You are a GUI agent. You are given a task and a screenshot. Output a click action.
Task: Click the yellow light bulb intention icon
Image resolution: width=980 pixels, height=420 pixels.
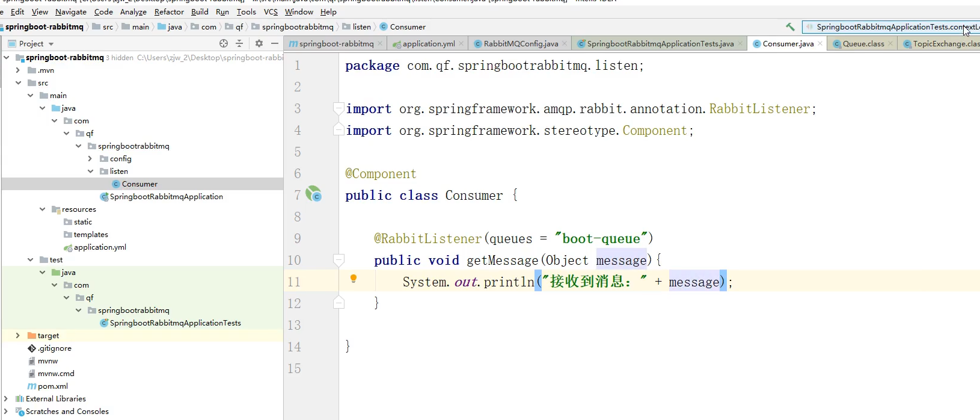354,279
